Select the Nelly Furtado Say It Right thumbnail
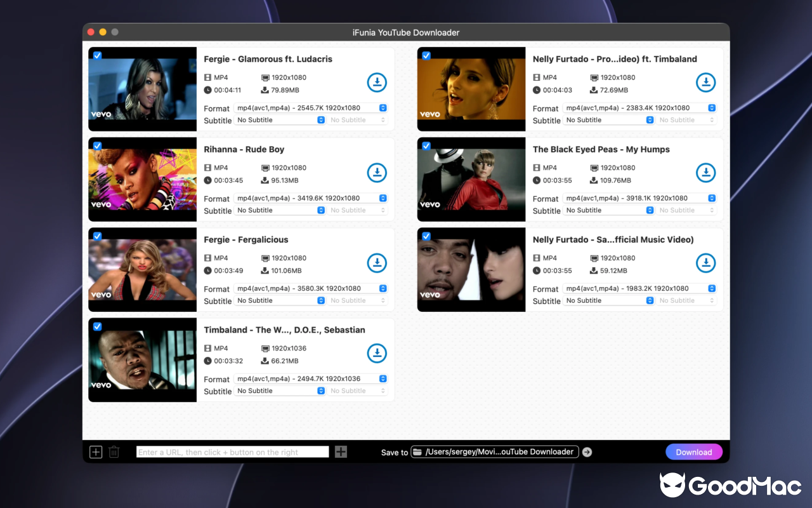This screenshot has width=812, height=508. (471, 269)
